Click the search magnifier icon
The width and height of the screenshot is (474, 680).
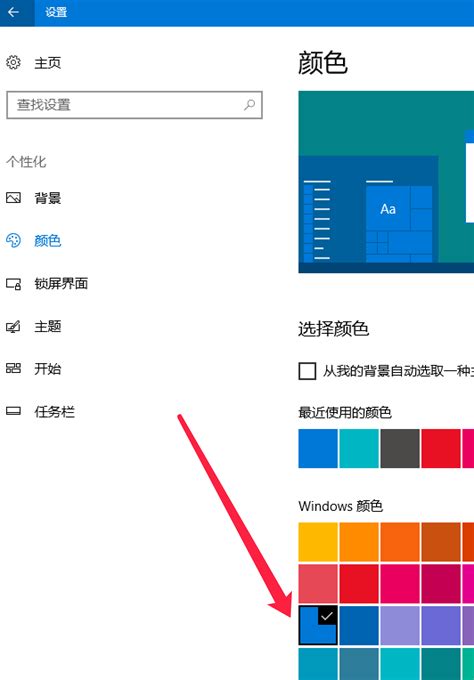pyautogui.click(x=249, y=105)
